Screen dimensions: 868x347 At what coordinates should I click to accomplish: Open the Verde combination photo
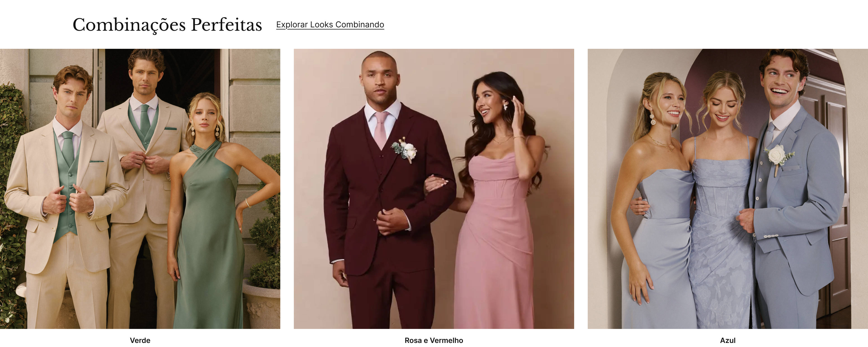pyautogui.click(x=140, y=189)
